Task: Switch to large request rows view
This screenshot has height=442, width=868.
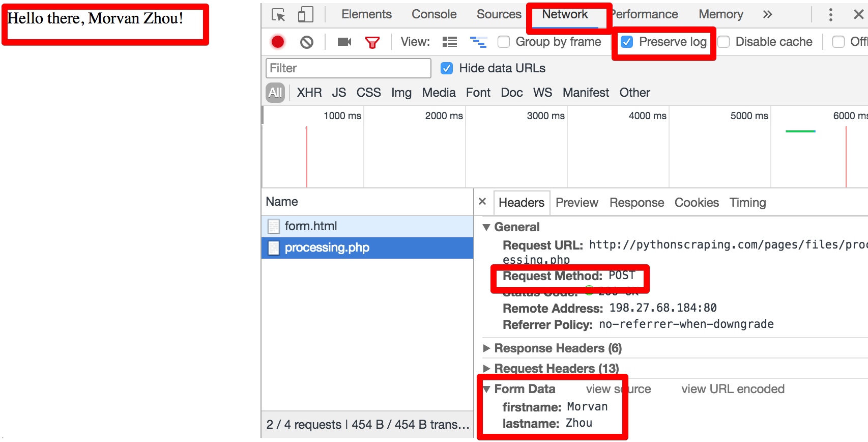Action: click(450, 42)
